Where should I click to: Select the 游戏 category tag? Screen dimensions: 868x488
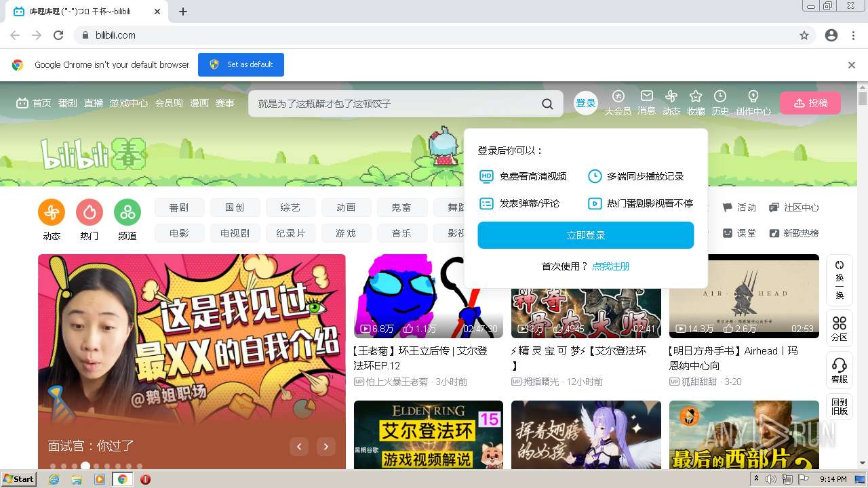pyautogui.click(x=346, y=233)
